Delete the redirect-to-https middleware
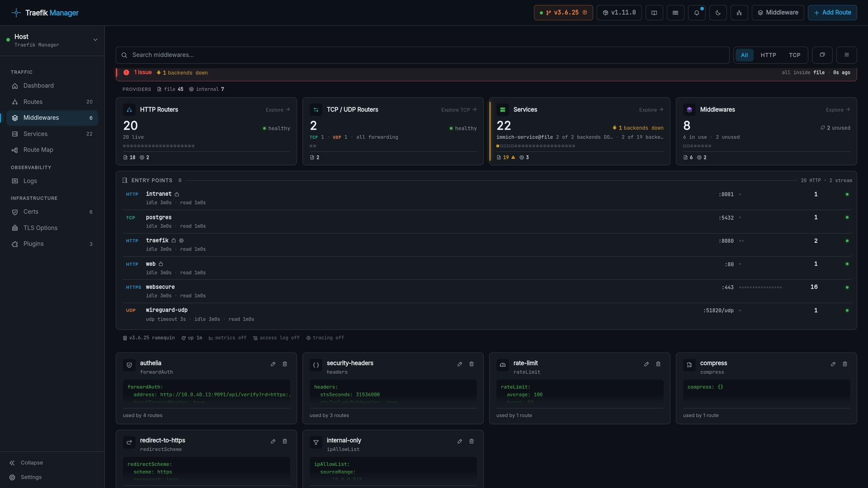 [x=285, y=441]
